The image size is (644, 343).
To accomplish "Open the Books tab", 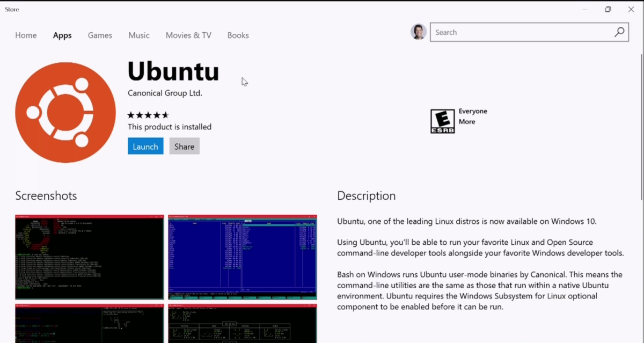I will [238, 35].
